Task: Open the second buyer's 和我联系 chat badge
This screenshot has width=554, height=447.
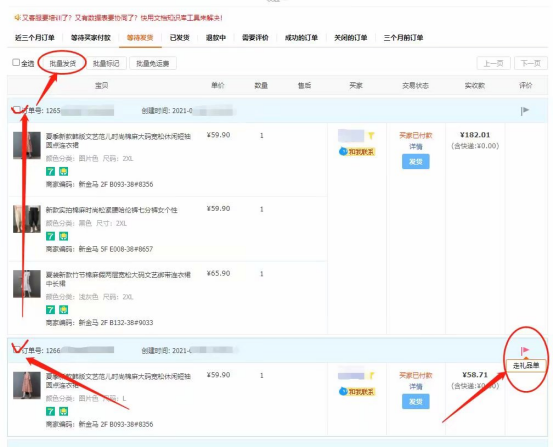Action: tap(357, 392)
